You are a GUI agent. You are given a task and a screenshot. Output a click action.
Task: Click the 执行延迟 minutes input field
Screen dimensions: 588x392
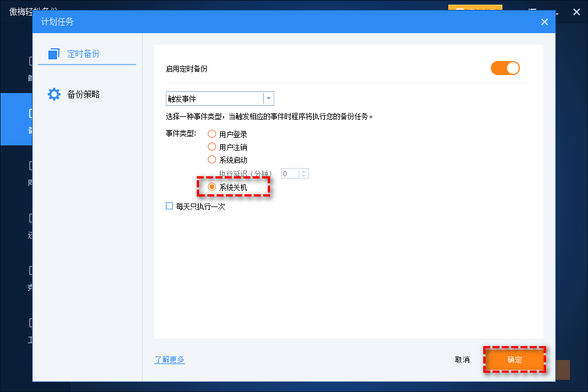pyautogui.click(x=290, y=173)
